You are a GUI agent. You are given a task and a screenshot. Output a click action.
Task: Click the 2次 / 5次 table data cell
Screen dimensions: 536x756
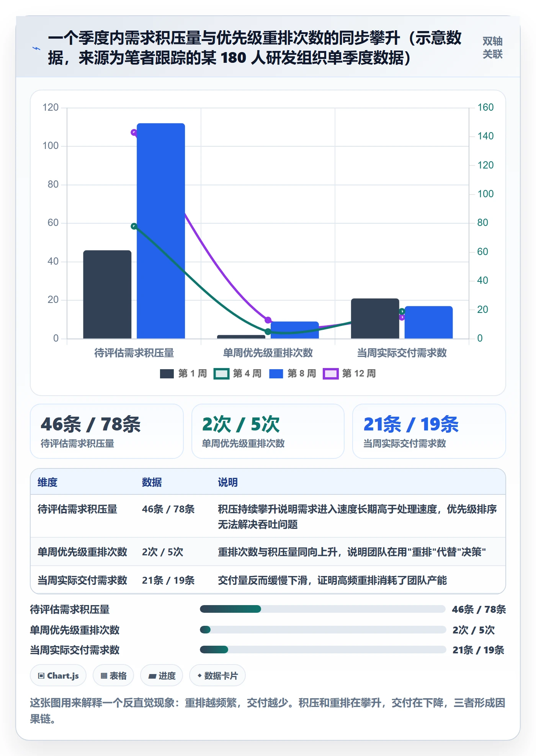(163, 552)
